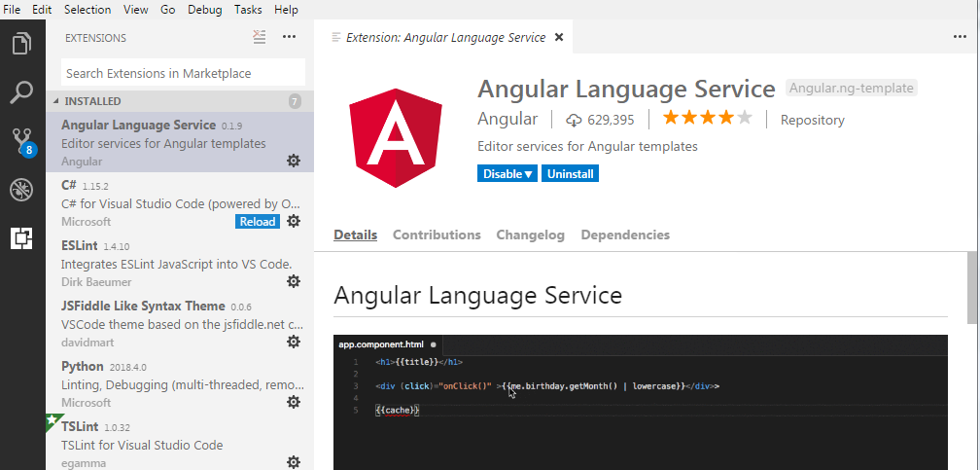Click the Angular publisher name link
This screenshot has height=470, width=980.
(x=507, y=119)
